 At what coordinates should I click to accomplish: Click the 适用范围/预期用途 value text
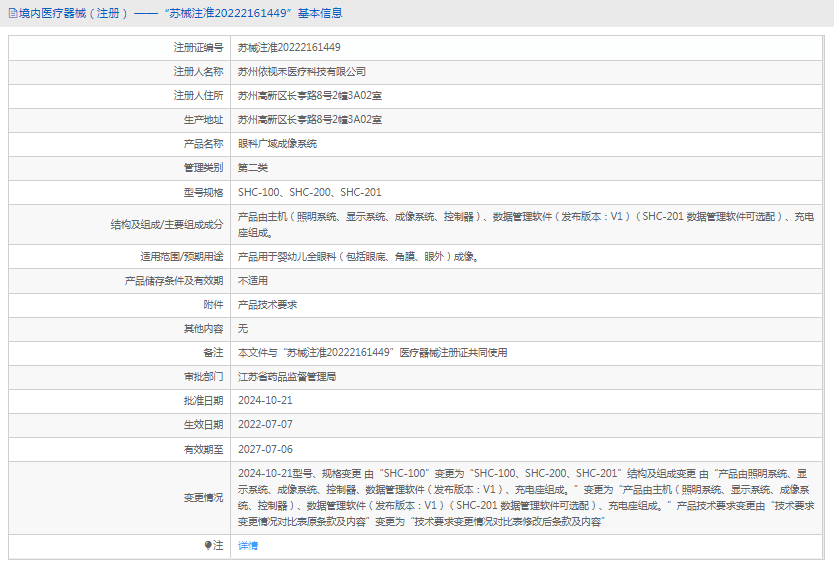point(357,256)
